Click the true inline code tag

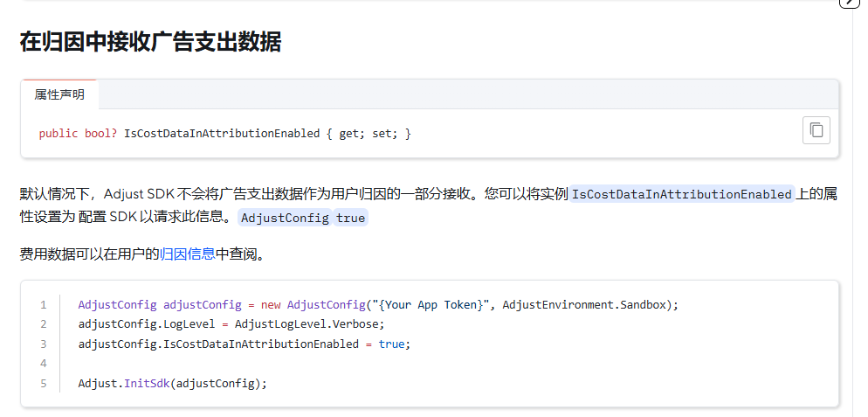(350, 218)
